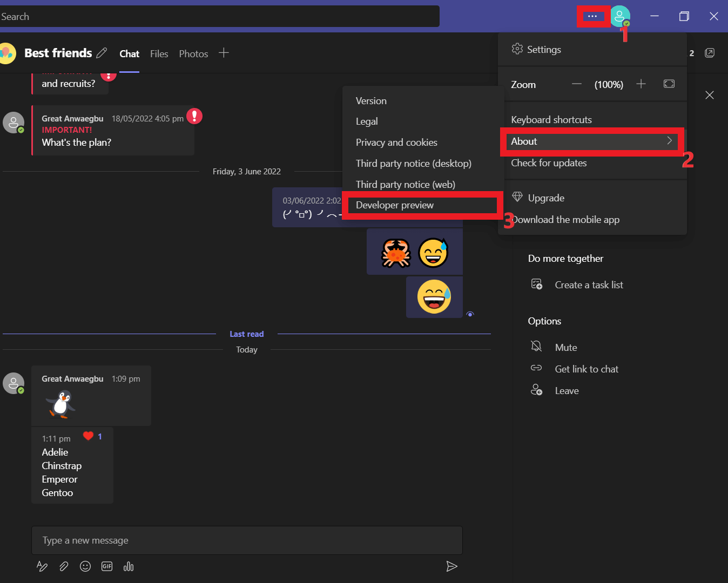The height and width of the screenshot is (583, 728).
Task: Open the More options ellipsis menu
Action: [x=592, y=16]
